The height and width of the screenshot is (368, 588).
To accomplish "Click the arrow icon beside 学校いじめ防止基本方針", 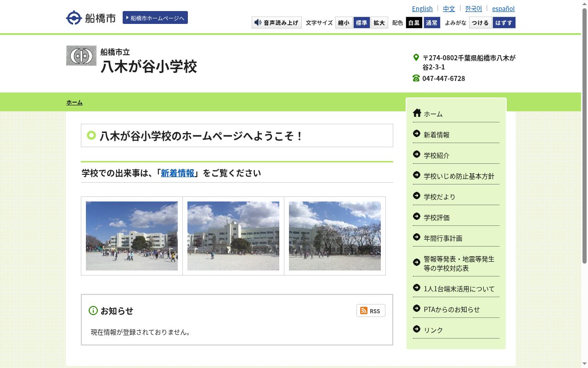I will (x=417, y=175).
